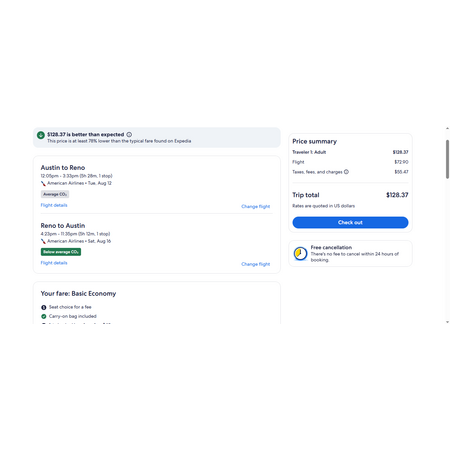The height and width of the screenshot is (450, 450).
Task: Change flight for Austin to Reno leg
Action: [256, 207]
